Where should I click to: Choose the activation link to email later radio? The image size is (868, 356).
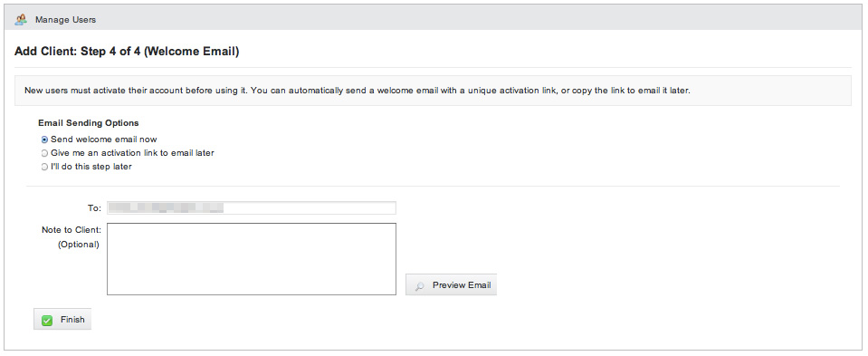pyautogui.click(x=45, y=153)
